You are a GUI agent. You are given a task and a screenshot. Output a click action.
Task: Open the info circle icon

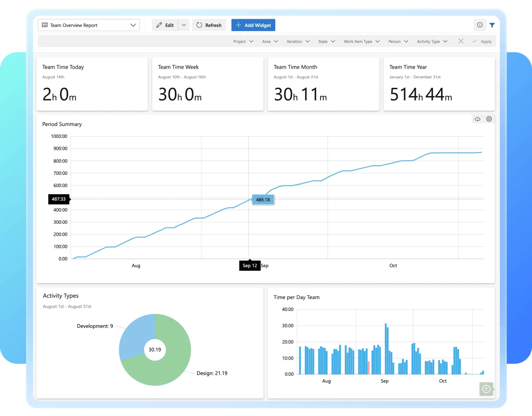[480, 25]
